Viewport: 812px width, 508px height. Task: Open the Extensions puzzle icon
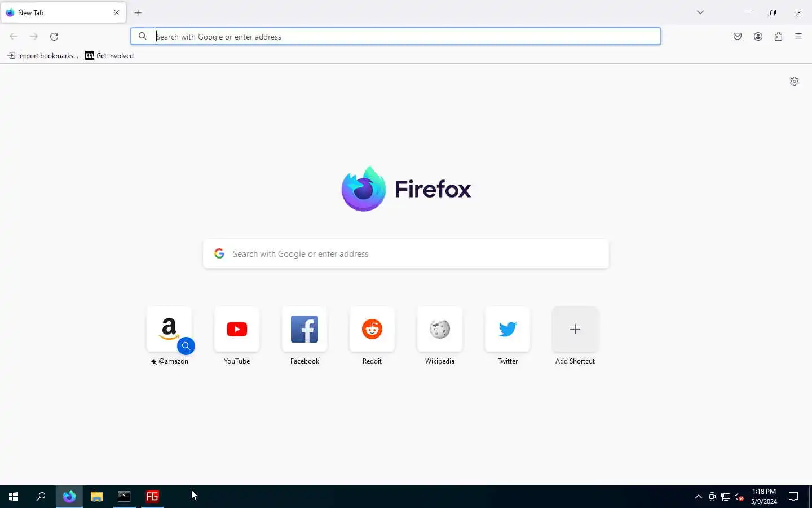778,37
